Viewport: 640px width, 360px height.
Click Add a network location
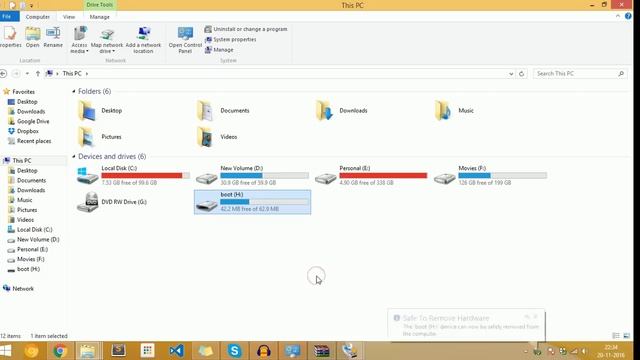click(x=143, y=40)
